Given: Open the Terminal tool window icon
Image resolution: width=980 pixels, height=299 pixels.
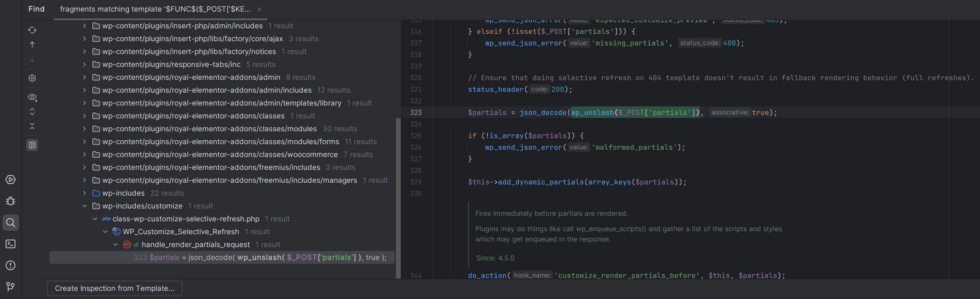Looking at the screenshot, I should (x=11, y=244).
